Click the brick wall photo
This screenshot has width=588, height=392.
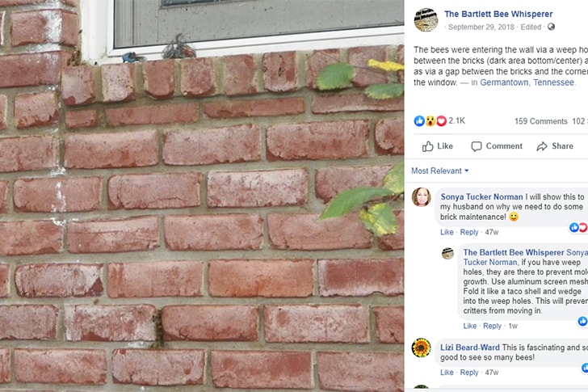pyautogui.click(x=202, y=196)
